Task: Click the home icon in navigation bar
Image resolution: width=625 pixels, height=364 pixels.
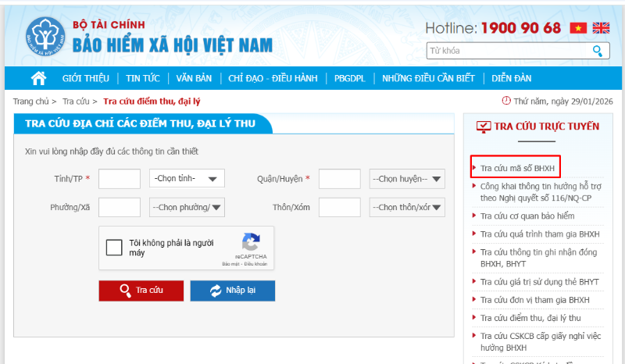Action: pyautogui.click(x=38, y=78)
